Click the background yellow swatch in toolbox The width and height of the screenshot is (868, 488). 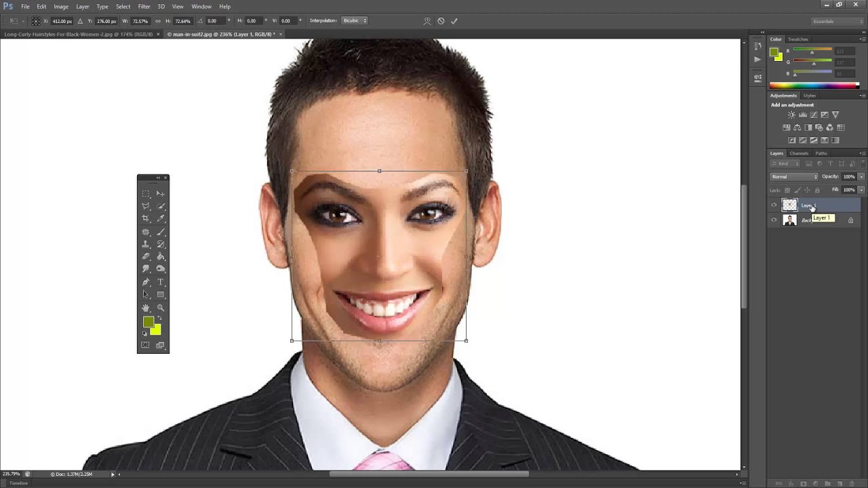click(x=157, y=331)
